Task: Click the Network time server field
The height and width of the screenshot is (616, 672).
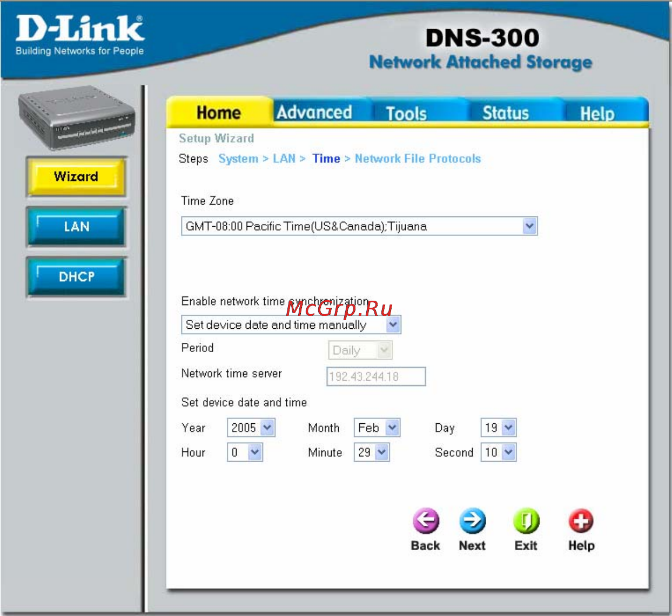Action: (x=376, y=376)
